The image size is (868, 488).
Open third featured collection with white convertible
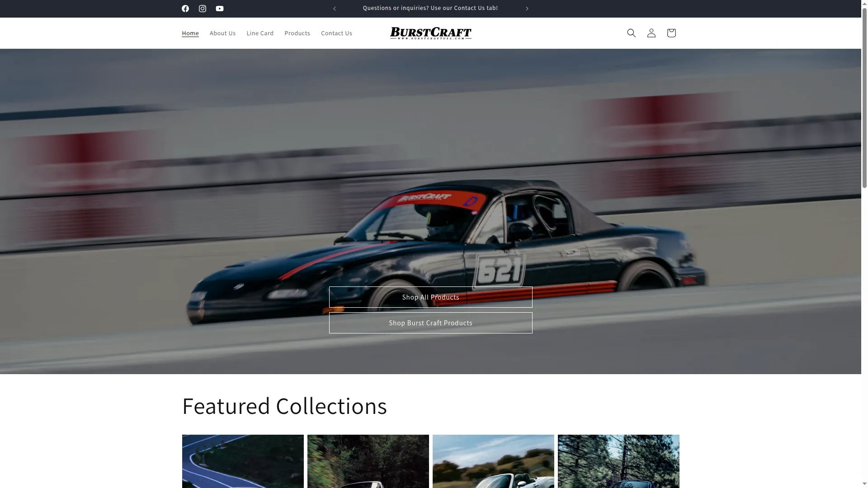point(493,461)
